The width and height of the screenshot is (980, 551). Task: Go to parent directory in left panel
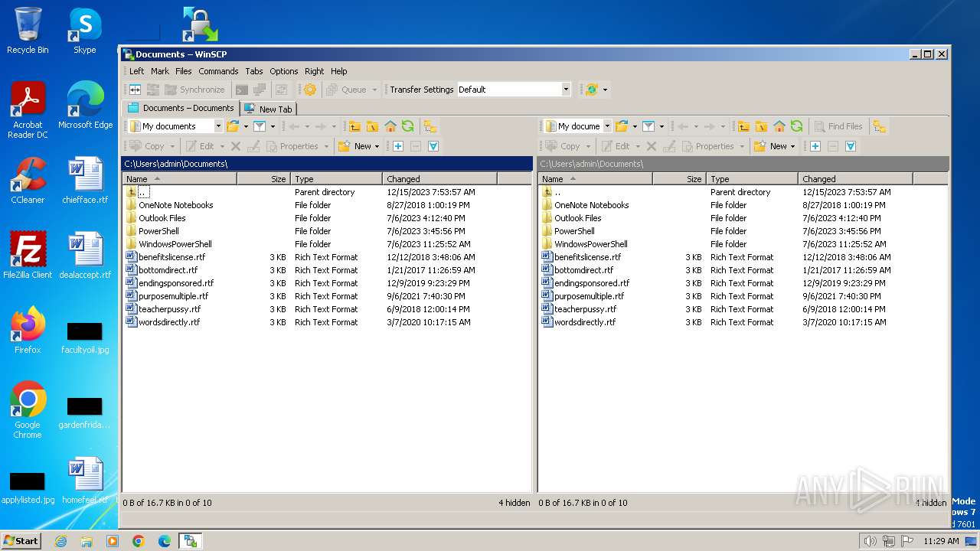[354, 126]
